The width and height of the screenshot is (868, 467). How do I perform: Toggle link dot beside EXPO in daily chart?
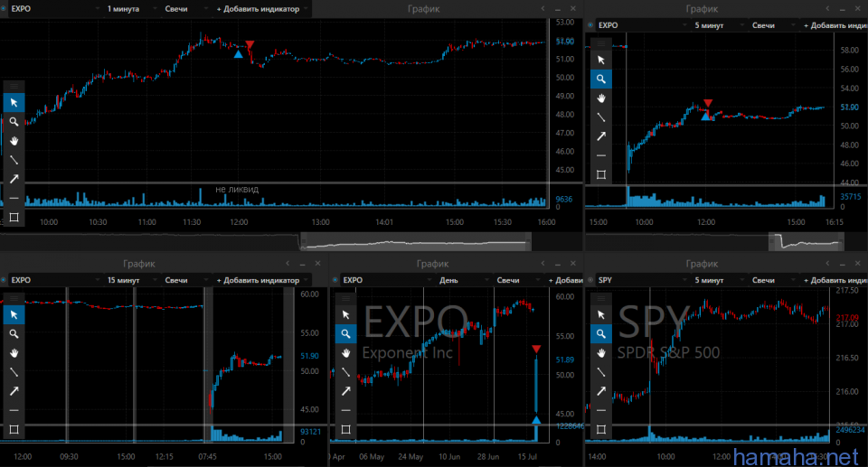coord(335,280)
